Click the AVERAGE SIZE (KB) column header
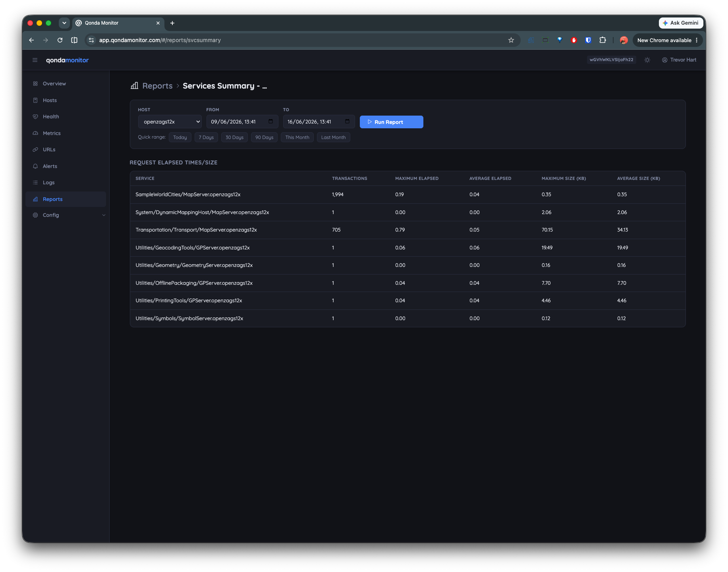Screen dimensions: 728x572 click(x=639, y=179)
